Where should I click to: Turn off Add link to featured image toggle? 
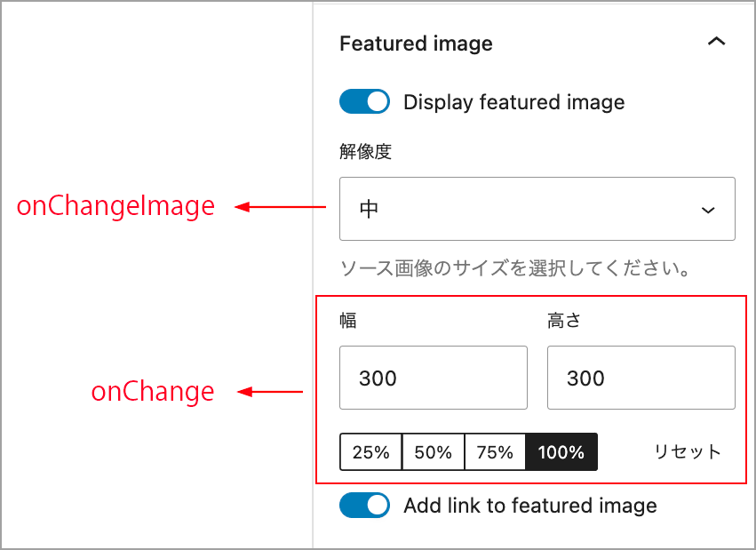364,506
